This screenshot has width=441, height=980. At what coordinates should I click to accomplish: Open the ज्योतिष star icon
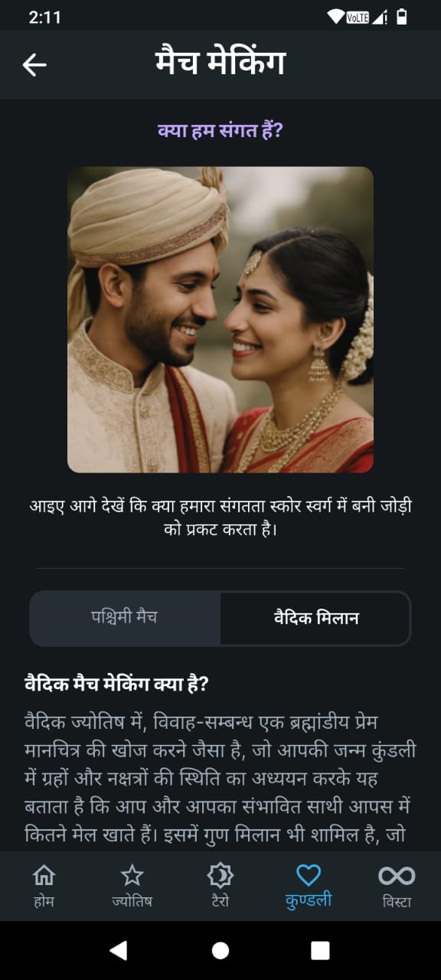(132, 875)
